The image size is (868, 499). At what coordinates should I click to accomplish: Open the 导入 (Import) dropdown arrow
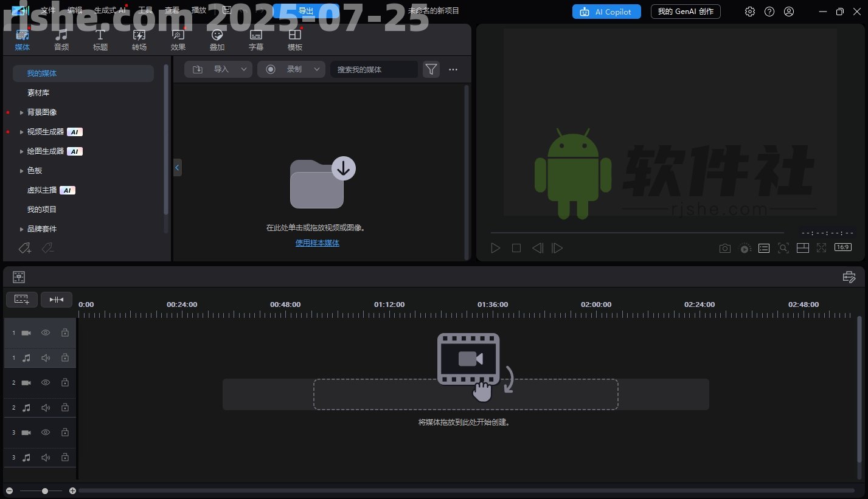[243, 69]
